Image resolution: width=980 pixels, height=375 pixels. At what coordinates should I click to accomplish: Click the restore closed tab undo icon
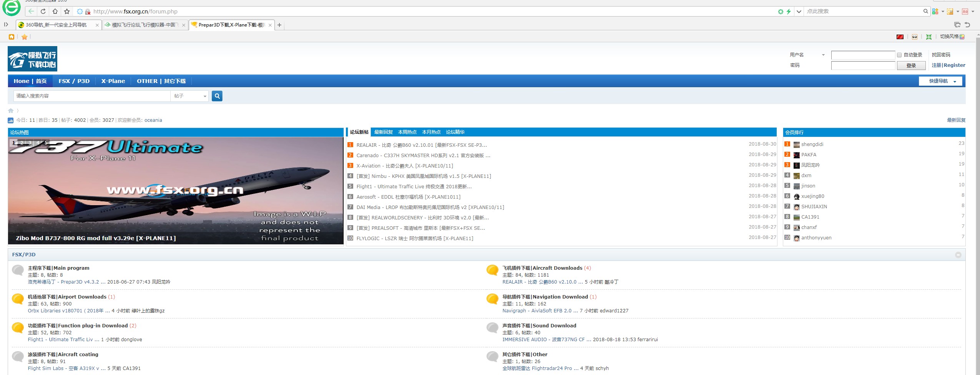pyautogui.click(x=967, y=25)
